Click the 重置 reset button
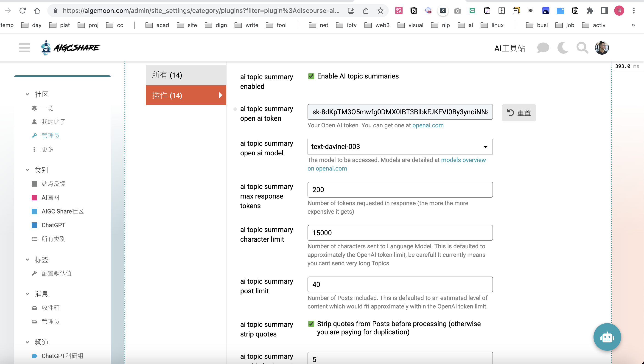 519,113
